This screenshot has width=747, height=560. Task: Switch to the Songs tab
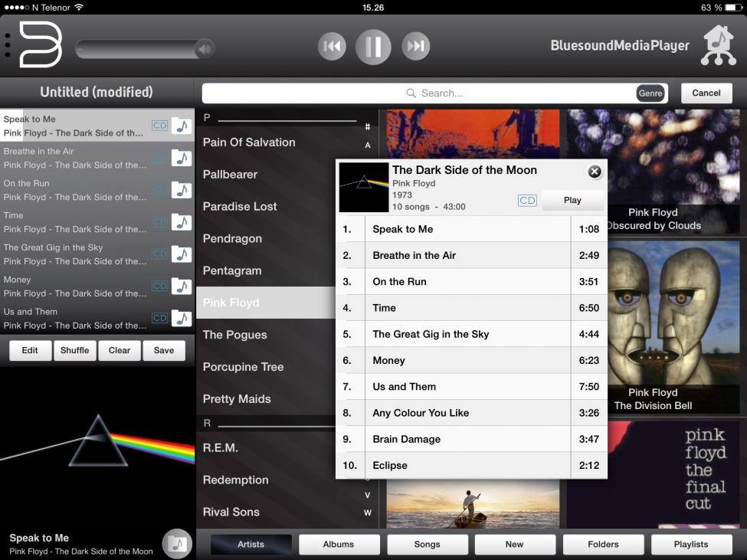[428, 544]
